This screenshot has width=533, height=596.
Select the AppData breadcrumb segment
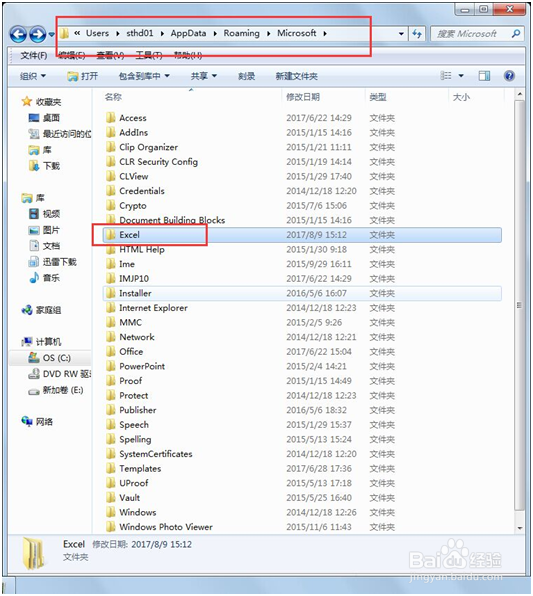pos(188,33)
